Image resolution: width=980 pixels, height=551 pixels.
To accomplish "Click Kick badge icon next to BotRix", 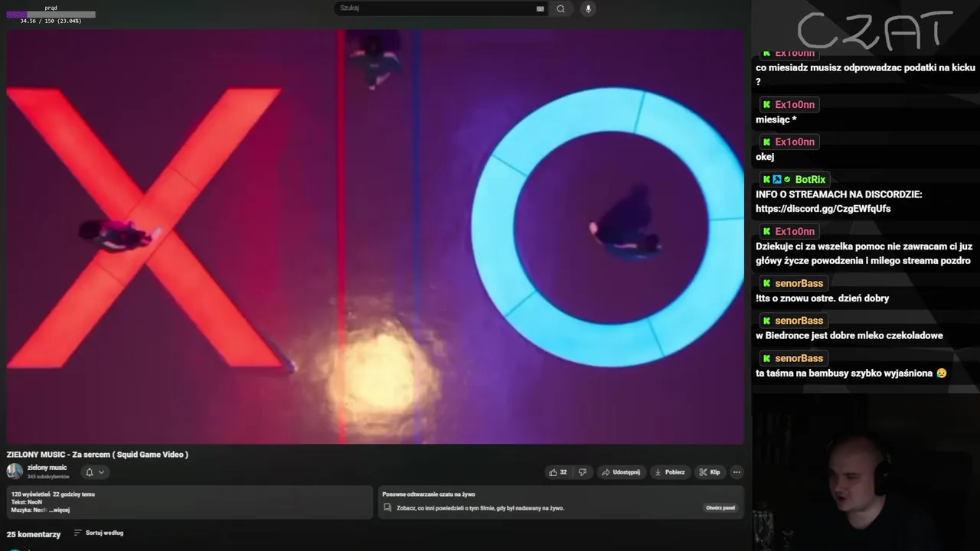I will coord(766,180).
